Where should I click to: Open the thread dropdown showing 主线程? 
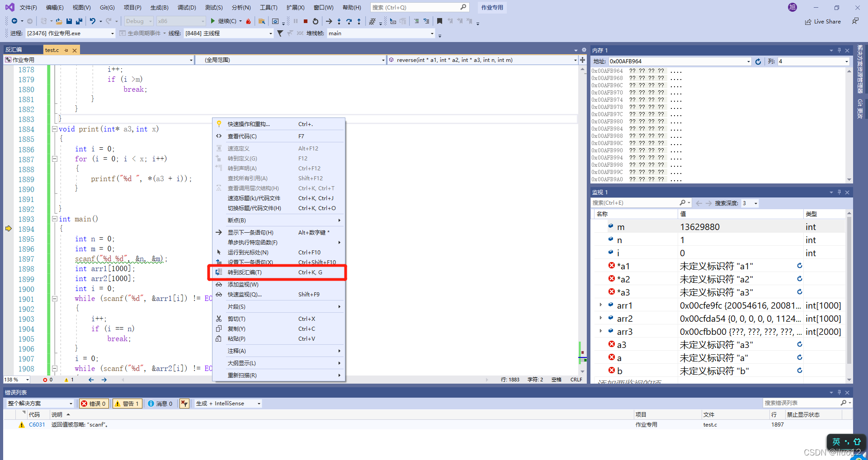228,33
